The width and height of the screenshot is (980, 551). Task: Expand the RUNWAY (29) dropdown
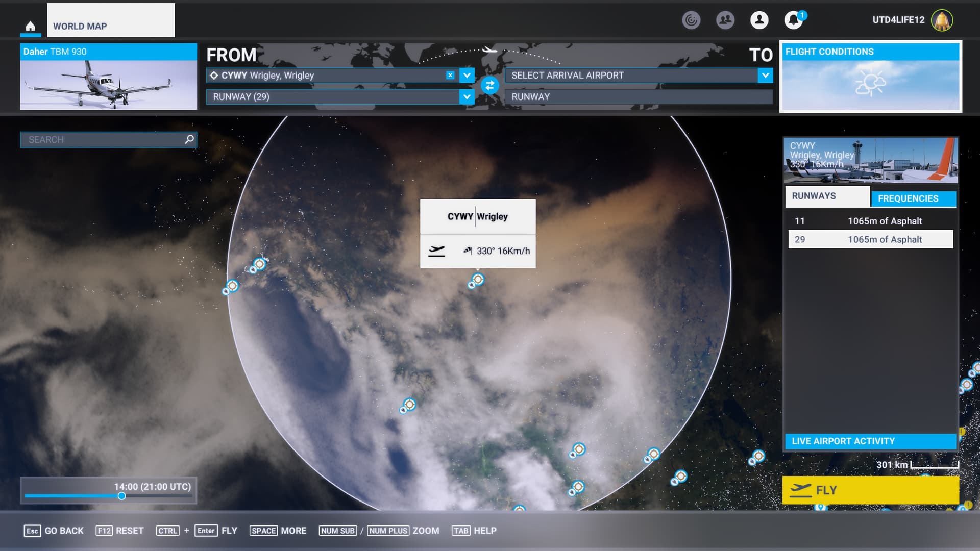tap(467, 96)
